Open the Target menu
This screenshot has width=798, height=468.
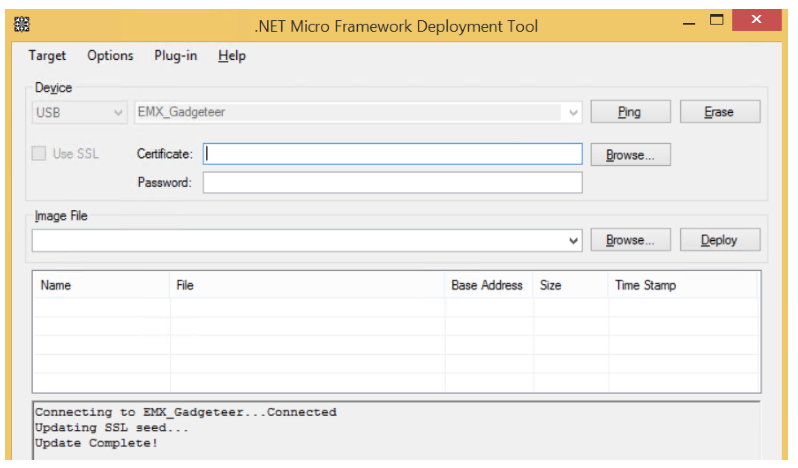[x=47, y=55]
